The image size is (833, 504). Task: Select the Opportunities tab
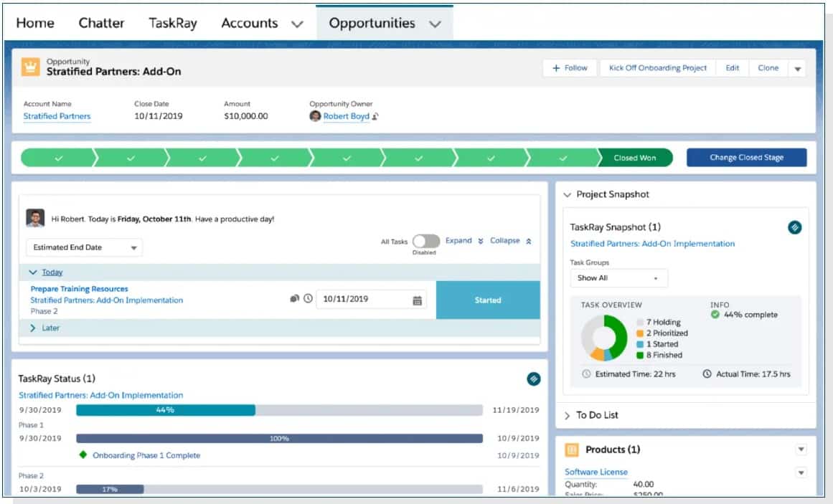click(372, 23)
